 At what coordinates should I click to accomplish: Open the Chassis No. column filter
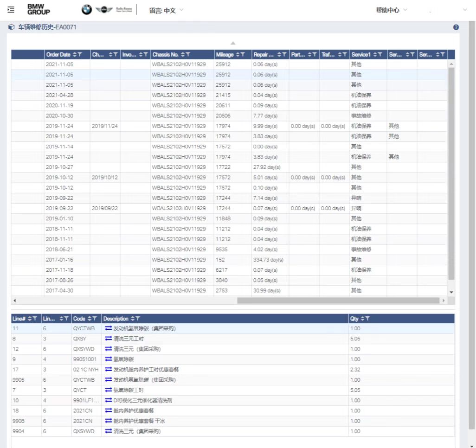coord(188,55)
